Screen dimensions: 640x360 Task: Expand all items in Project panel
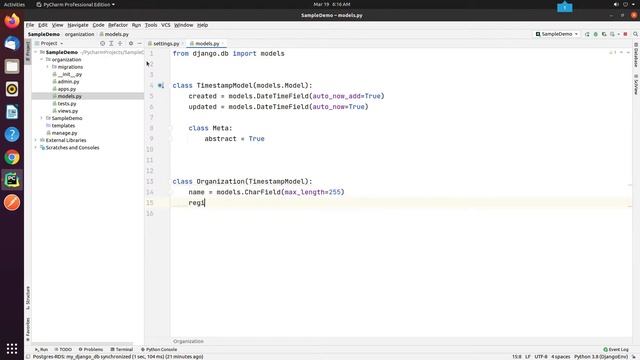coord(111,43)
